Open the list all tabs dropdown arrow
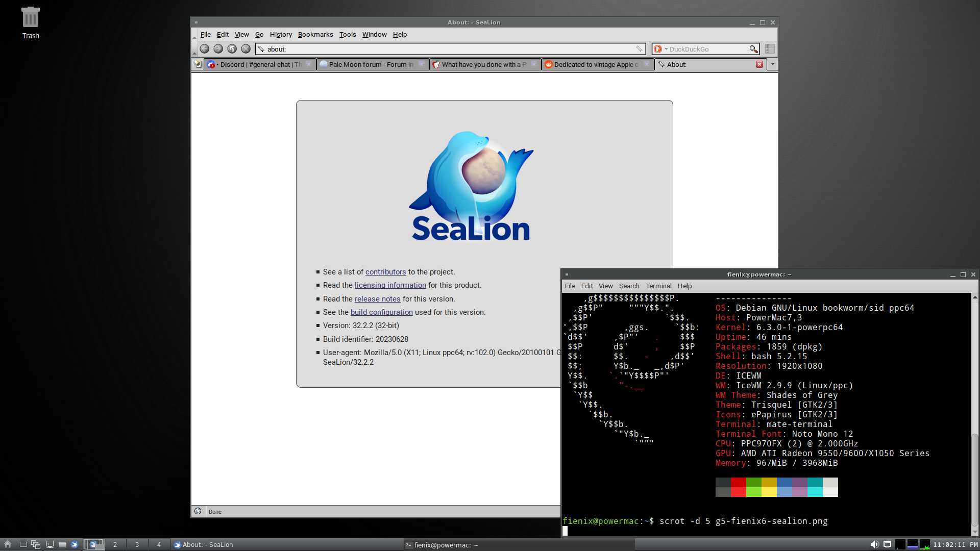 point(772,64)
